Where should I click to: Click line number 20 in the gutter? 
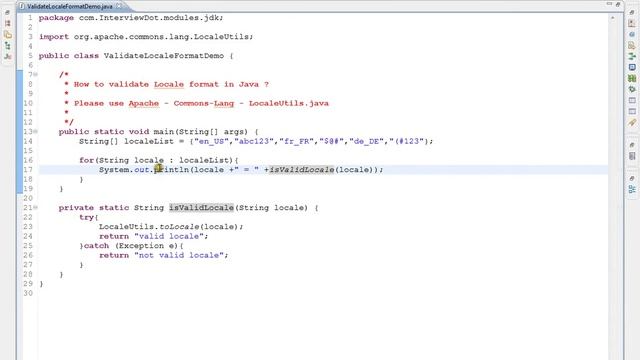(x=28, y=198)
